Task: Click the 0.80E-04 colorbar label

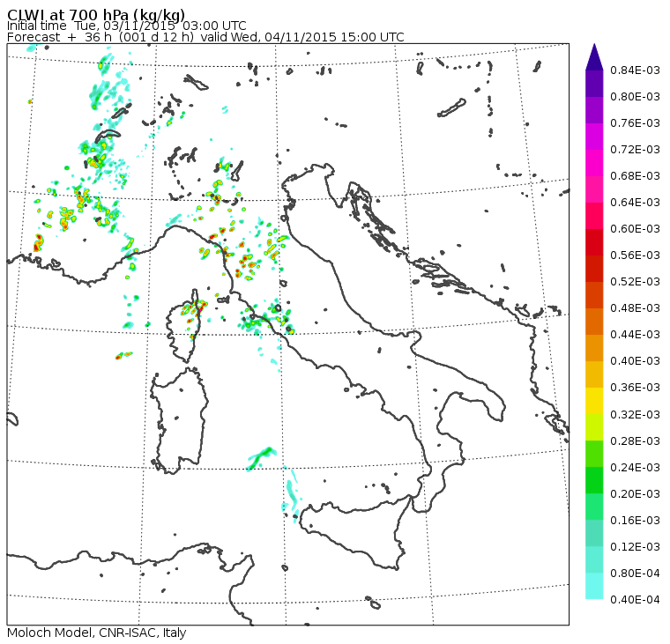Action: [x=635, y=574]
